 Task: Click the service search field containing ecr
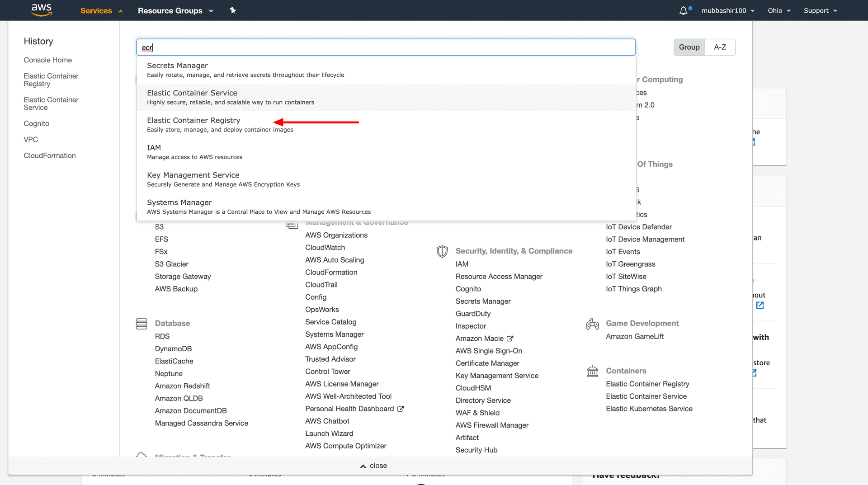[386, 47]
